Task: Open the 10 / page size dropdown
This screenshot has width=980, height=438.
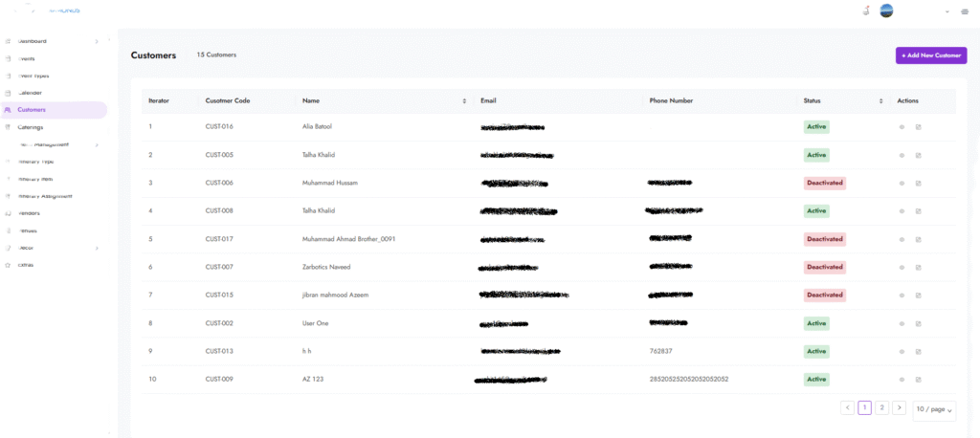Action: point(934,408)
